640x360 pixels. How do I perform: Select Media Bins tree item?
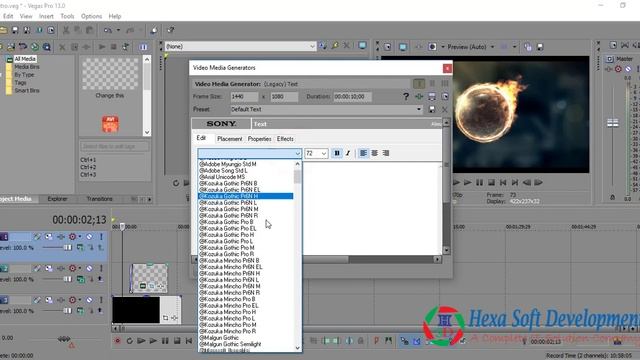(x=27, y=67)
